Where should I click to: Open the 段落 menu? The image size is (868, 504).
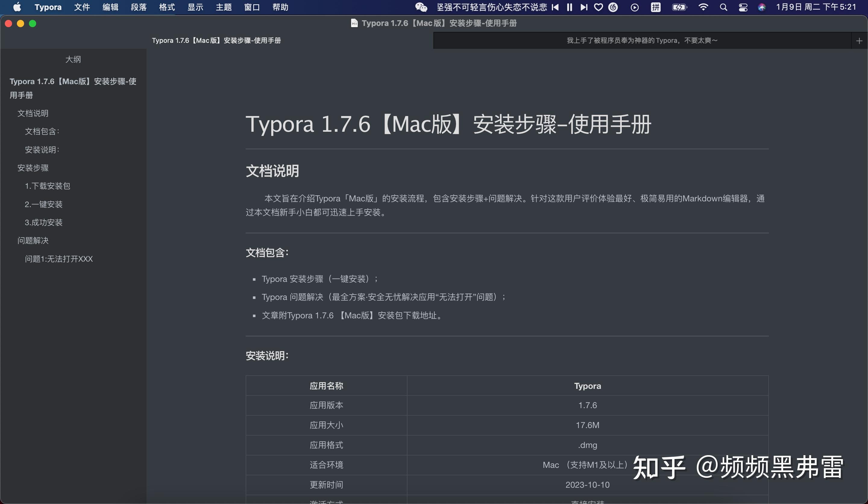pyautogui.click(x=139, y=7)
